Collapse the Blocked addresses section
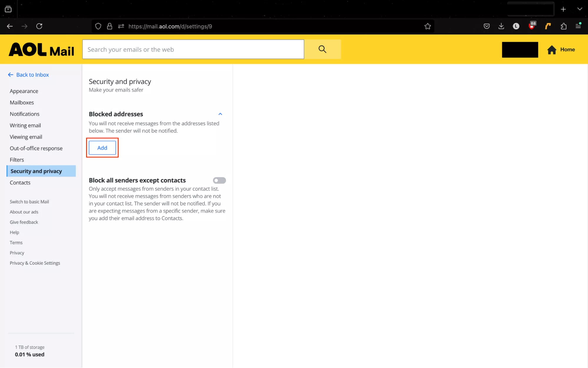The width and height of the screenshot is (588, 368). [220, 114]
